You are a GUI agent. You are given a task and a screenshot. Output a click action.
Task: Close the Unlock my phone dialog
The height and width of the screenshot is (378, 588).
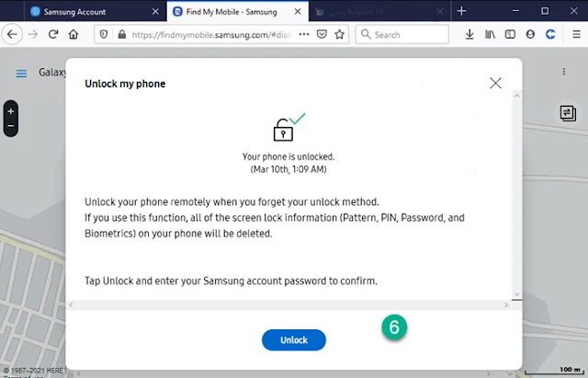(x=495, y=83)
